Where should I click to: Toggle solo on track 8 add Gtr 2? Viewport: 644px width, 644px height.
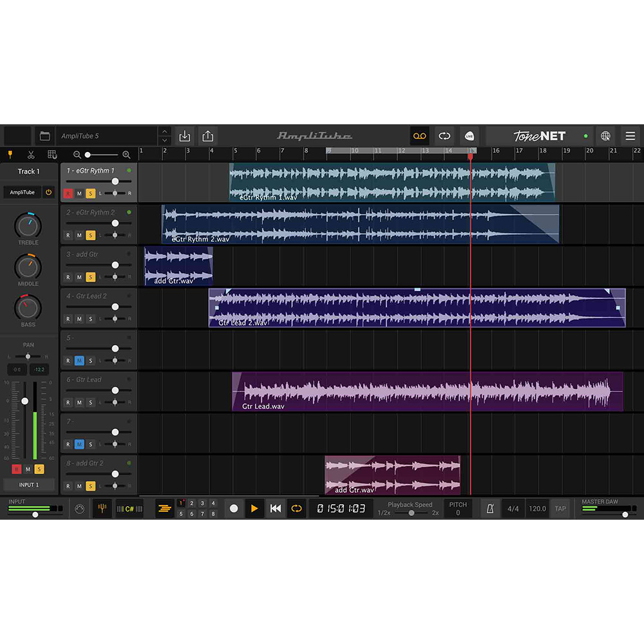pyautogui.click(x=91, y=486)
